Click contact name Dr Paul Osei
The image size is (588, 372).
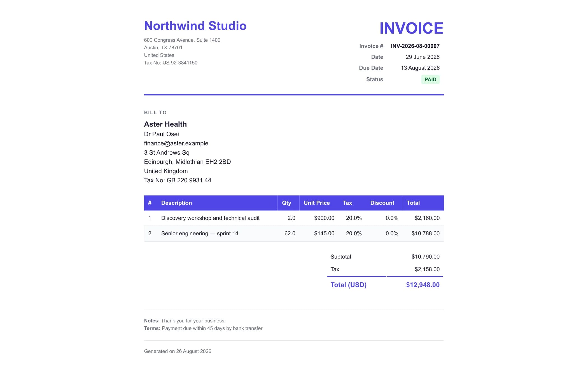pyautogui.click(x=161, y=134)
